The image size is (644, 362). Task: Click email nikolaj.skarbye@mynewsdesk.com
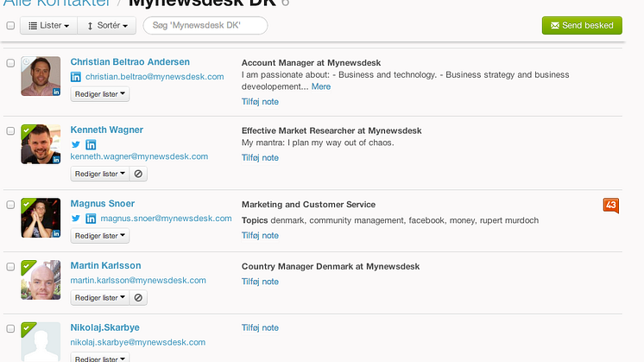coord(137,342)
